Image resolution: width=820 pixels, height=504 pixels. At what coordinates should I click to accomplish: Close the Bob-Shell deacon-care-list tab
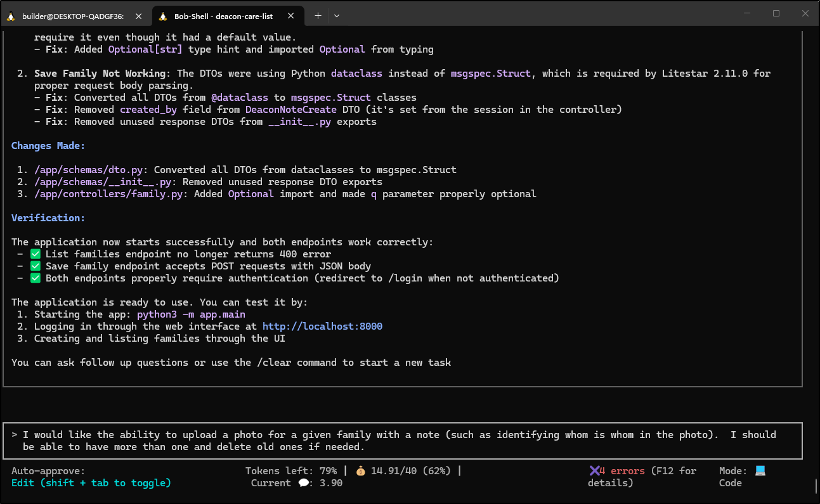tap(291, 16)
